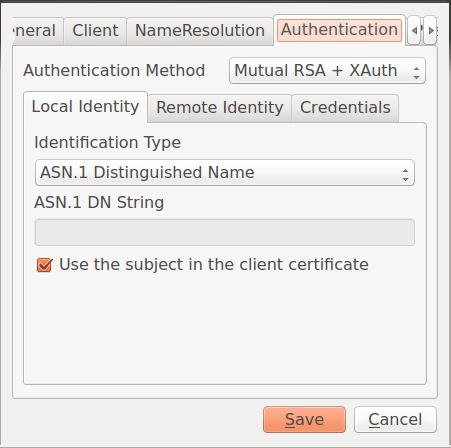Switch to the NameResolution tab
Viewport: 451px width, 448px height.
[200, 31]
